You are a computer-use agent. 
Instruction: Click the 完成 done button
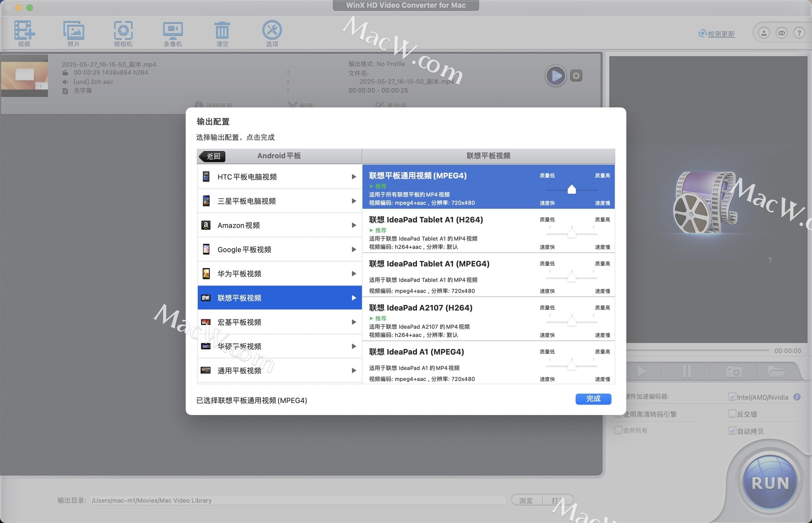593,399
